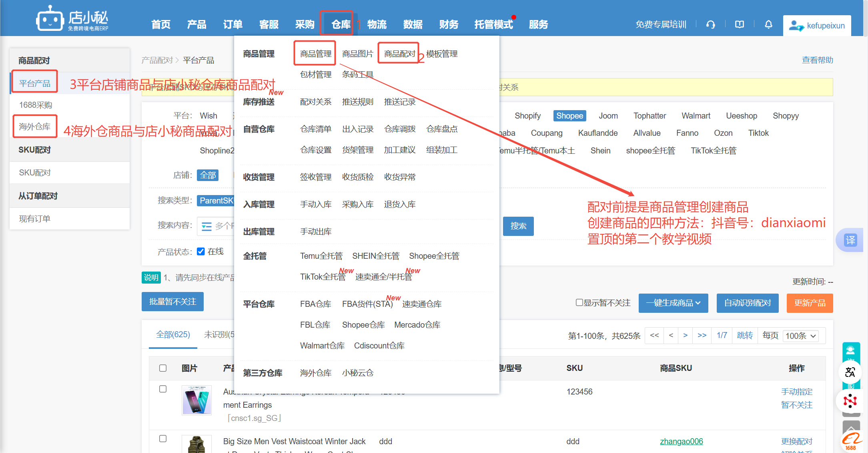The height and width of the screenshot is (453, 868).
Task: Open the 100条 per-page dropdown
Action: pos(800,336)
